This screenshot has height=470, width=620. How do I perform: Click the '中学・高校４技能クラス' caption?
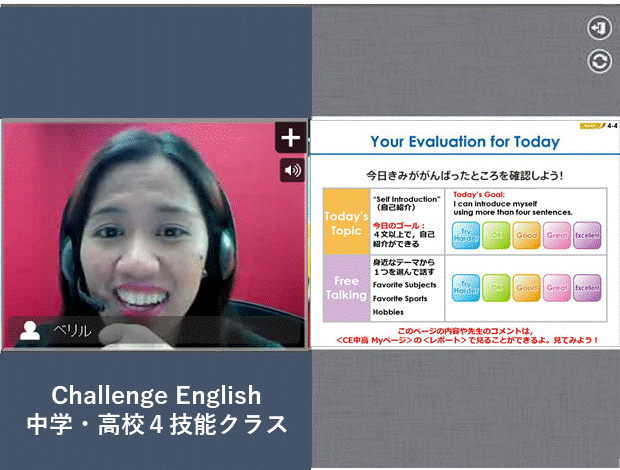point(157,424)
